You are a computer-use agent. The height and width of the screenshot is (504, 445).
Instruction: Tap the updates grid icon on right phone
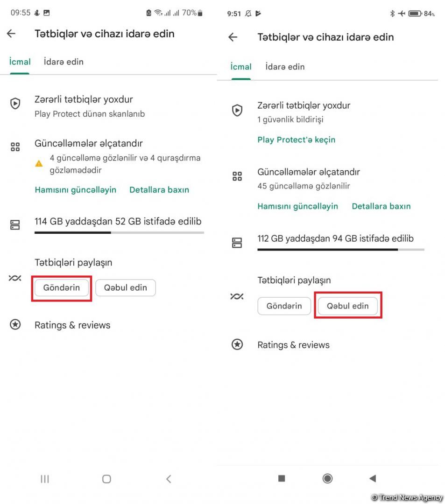point(237,176)
